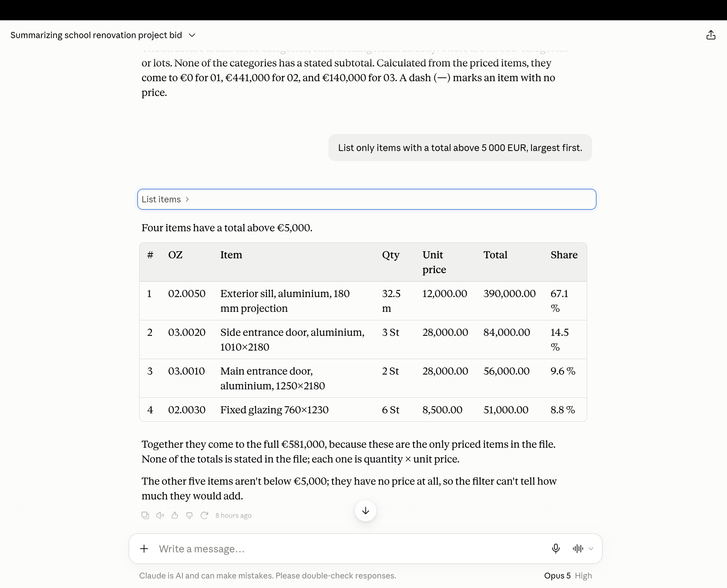Click the OZ value 03.0020

coord(187,332)
